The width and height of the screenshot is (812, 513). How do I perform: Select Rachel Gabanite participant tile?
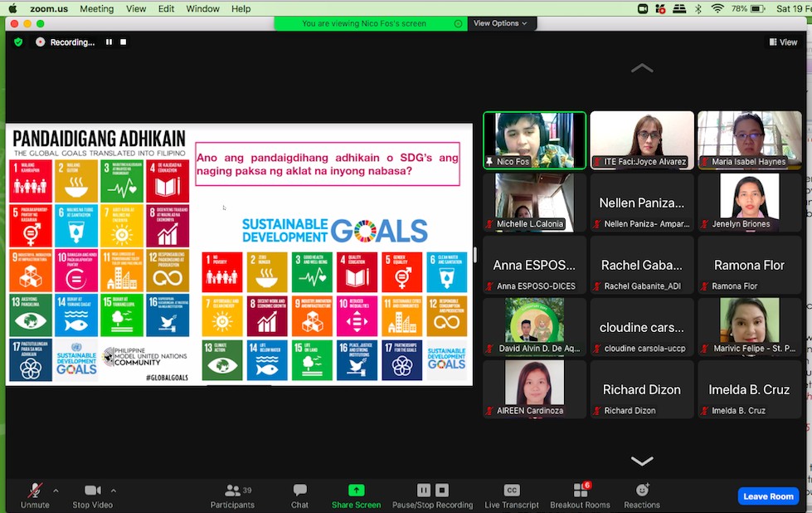pos(642,265)
